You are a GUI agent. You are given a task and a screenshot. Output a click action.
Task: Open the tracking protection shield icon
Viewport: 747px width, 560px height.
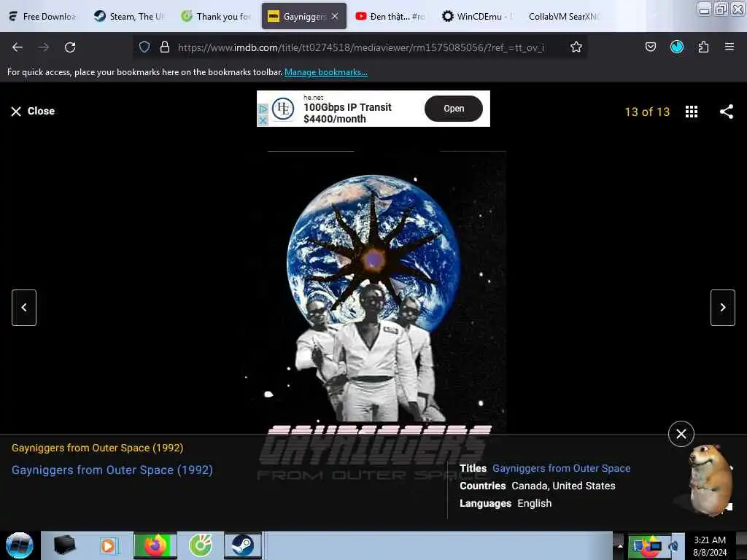point(144,47)
